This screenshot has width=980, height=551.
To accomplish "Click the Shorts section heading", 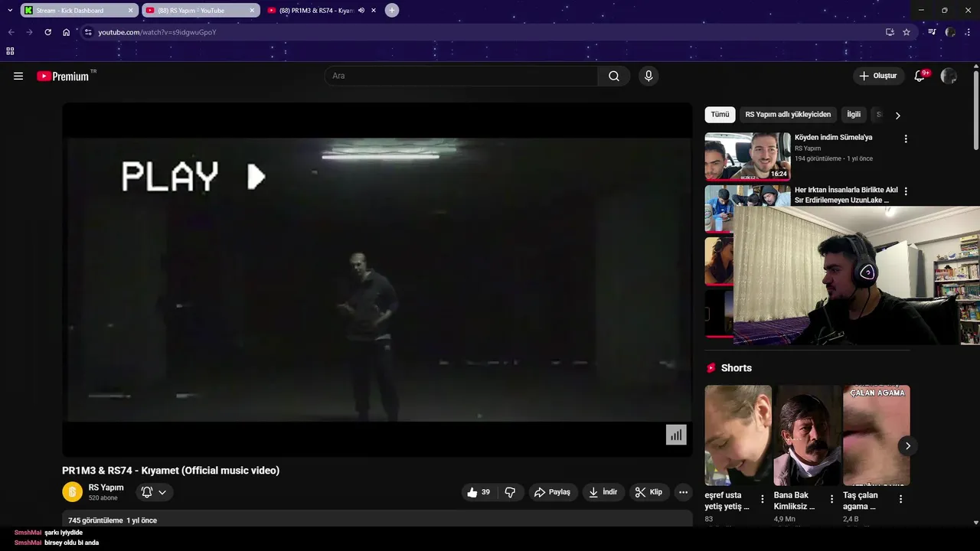I will pyautogui.click(x=736, y=368).
